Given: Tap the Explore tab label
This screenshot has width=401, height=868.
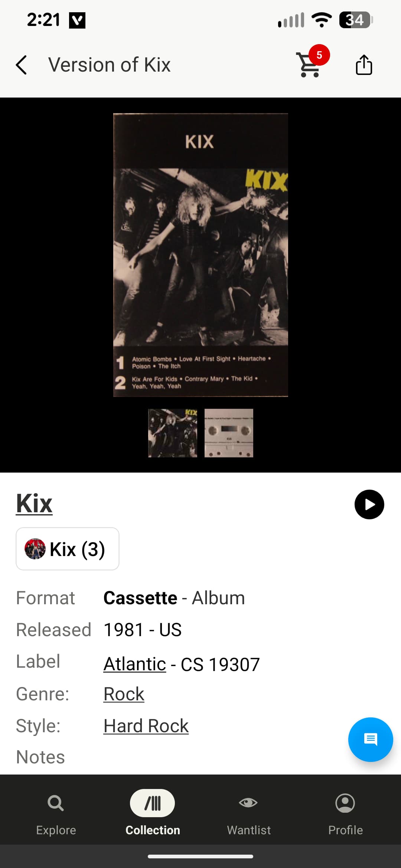Looking at the screenshot, I should click(x=56, y=830).
